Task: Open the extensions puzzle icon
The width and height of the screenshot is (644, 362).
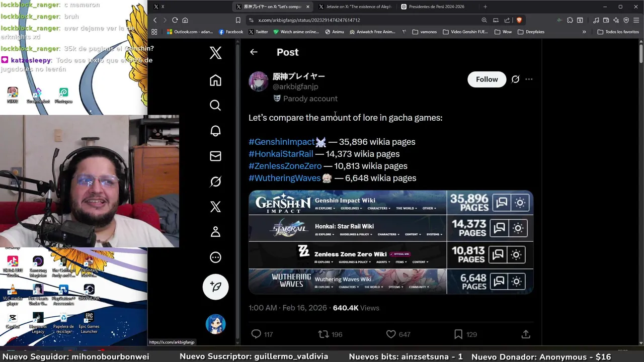Action: coord(570,20)
